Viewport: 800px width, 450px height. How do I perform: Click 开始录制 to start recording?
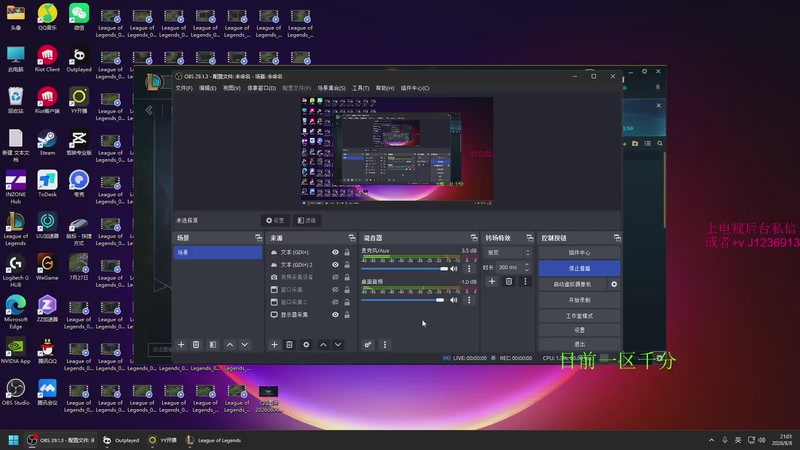[x=579, y=300]
